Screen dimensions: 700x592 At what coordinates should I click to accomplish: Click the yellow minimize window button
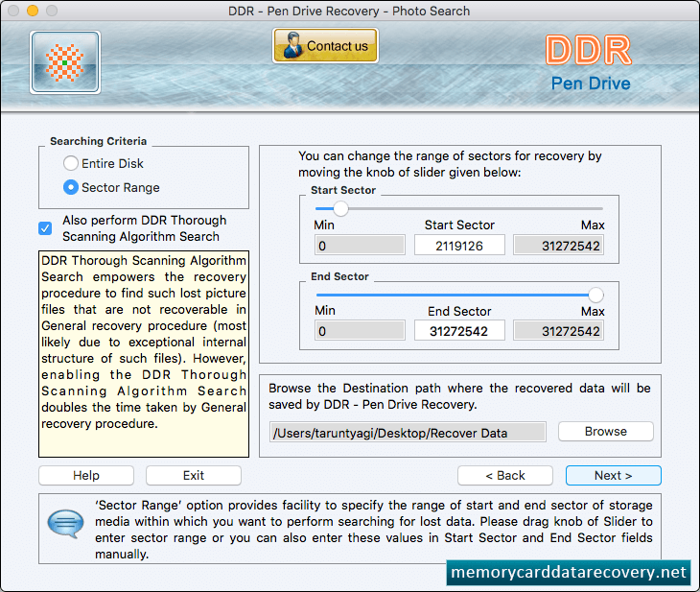tap(33, 11)
